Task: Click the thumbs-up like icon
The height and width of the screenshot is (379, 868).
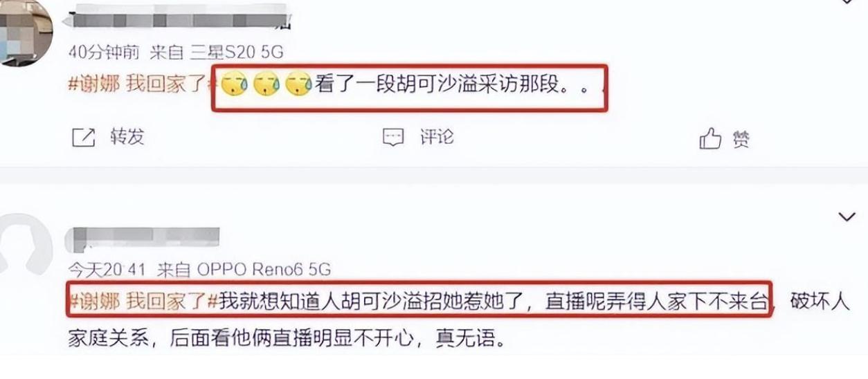Action: tap(710, 139)
